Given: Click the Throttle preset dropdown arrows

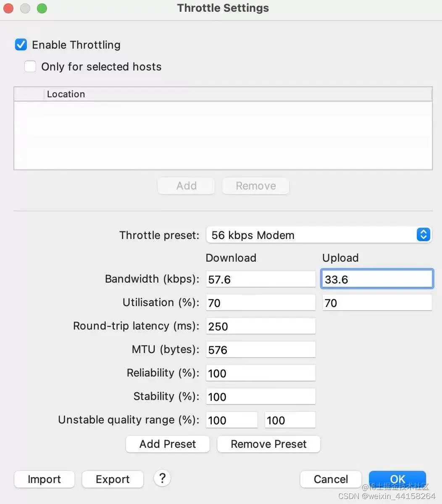Looking at the screenshot, I should [423, 235].
